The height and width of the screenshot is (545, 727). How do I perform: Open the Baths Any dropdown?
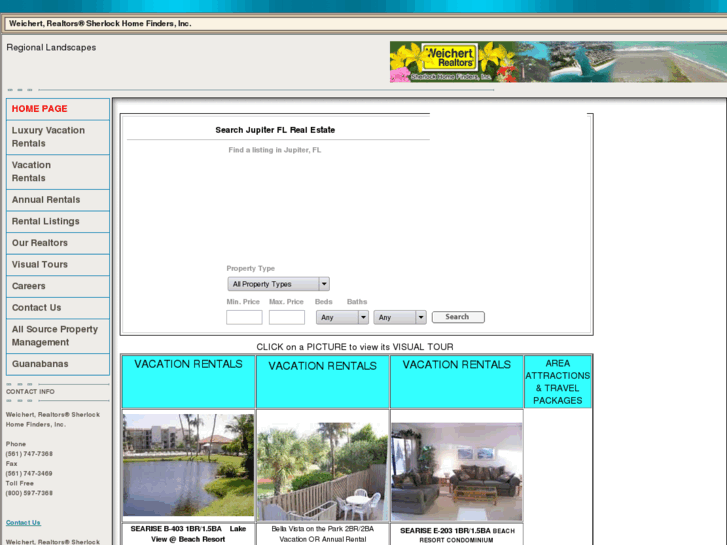(400, 317)
